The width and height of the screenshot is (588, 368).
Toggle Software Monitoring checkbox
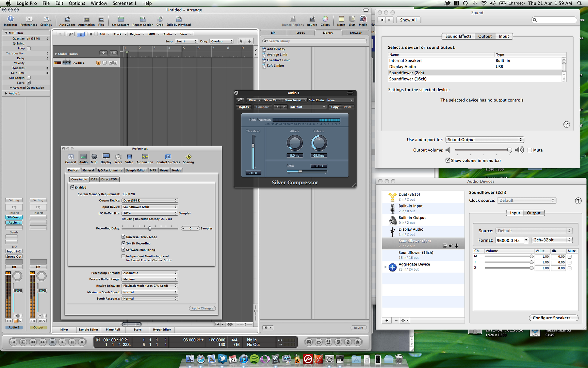point(124,250)
